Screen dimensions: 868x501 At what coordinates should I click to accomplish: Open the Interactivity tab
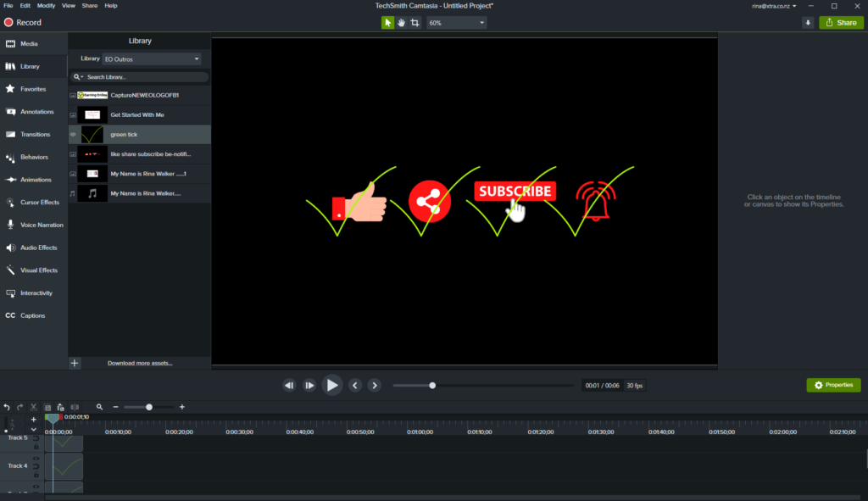click(33, 293)
